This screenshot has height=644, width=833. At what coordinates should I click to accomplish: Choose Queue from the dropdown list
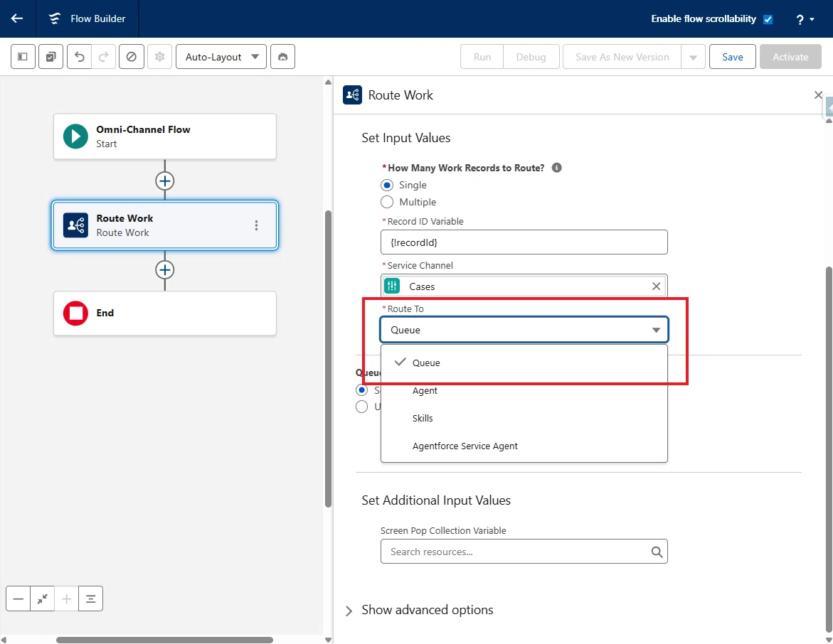point(524,363)
